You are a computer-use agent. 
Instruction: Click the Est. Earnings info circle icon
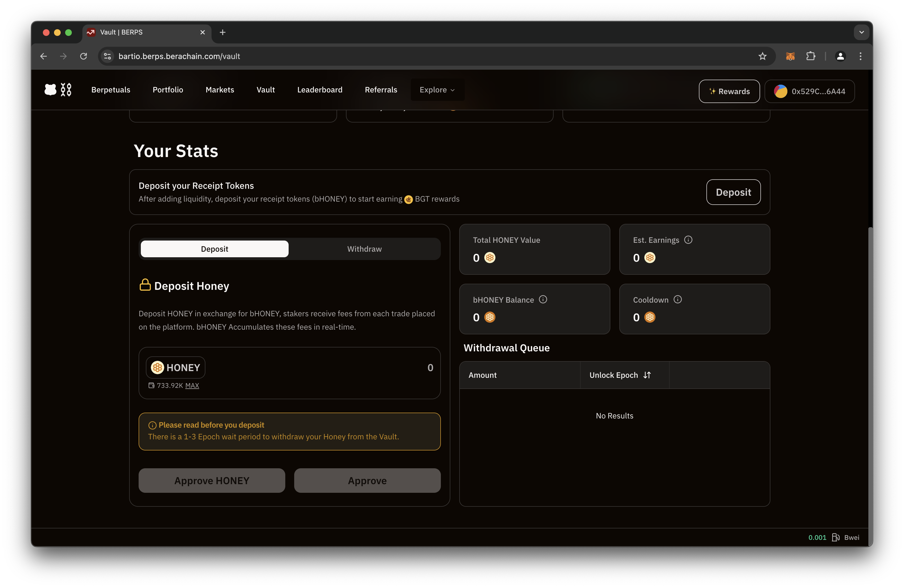689,239
